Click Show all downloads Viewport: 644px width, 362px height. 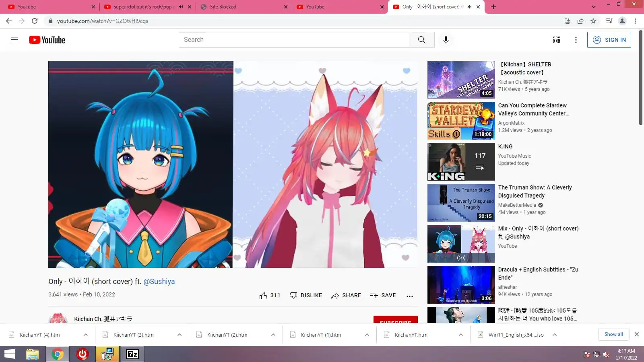(613, 334)
